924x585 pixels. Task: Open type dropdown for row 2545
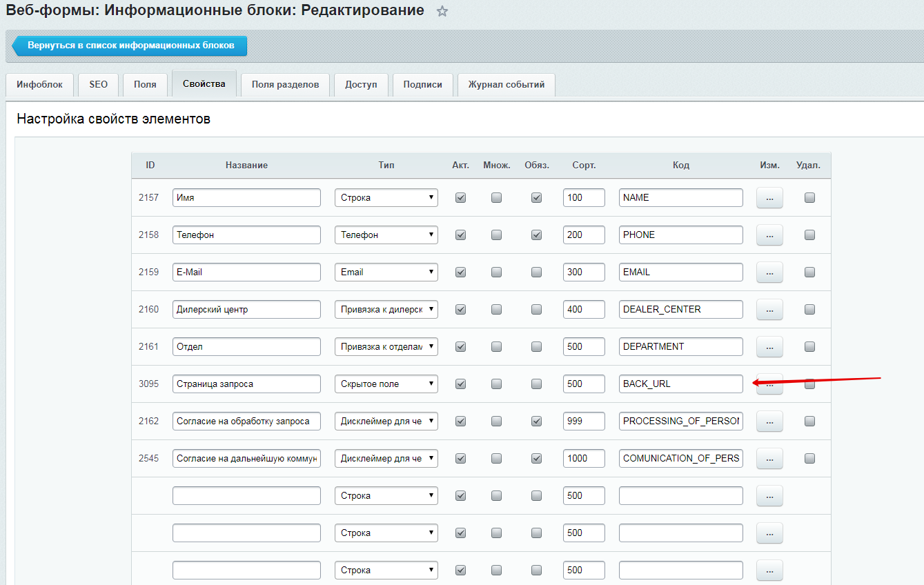(386, 458)
